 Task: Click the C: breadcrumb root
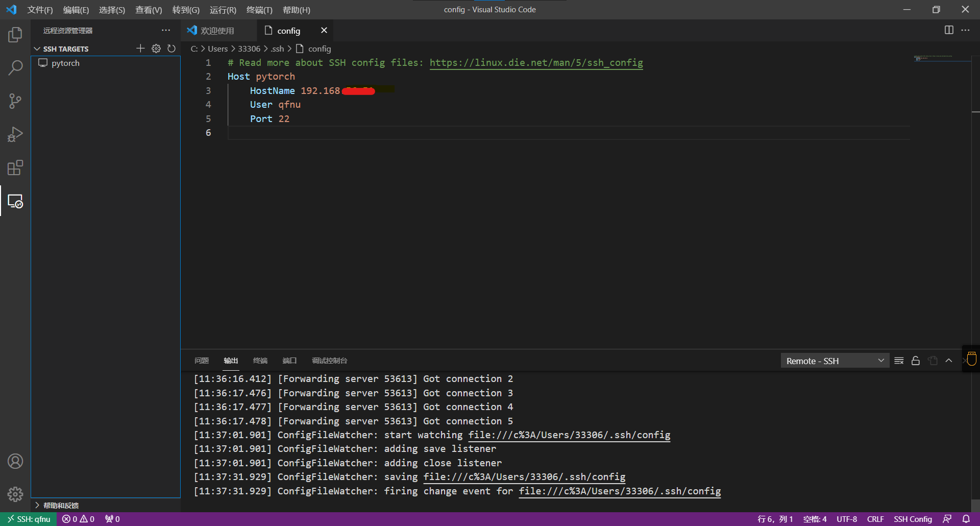point(194,49)
